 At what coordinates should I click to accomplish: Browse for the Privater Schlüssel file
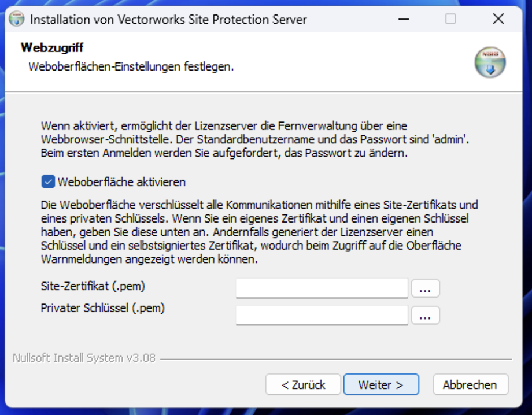tap(425, 316)
